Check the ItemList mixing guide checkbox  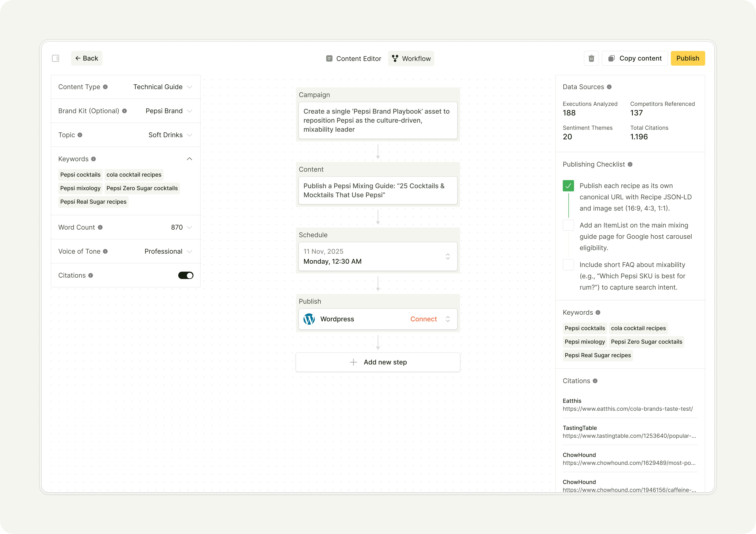pos(568,225)
